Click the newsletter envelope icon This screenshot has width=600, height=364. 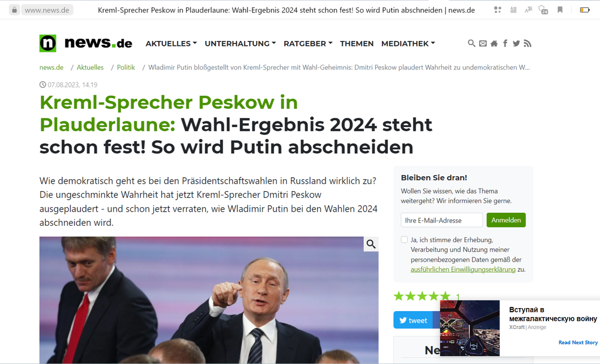click(x=482, y=43)
